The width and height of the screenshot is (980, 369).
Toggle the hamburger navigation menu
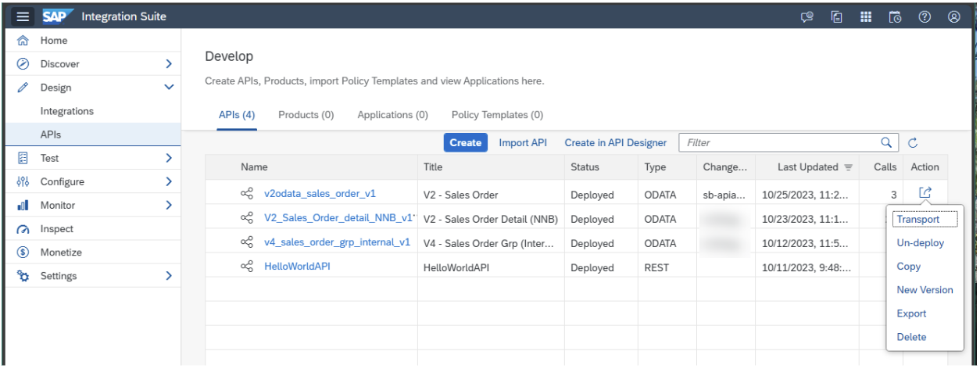point(24,16)
